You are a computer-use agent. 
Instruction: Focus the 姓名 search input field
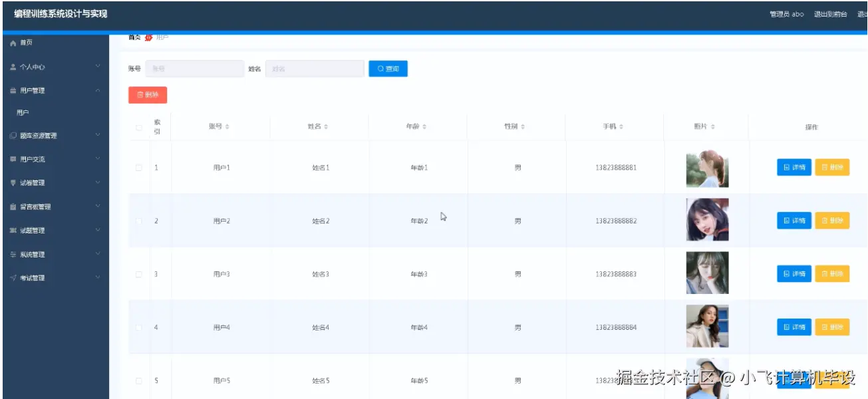coord(315,68)
